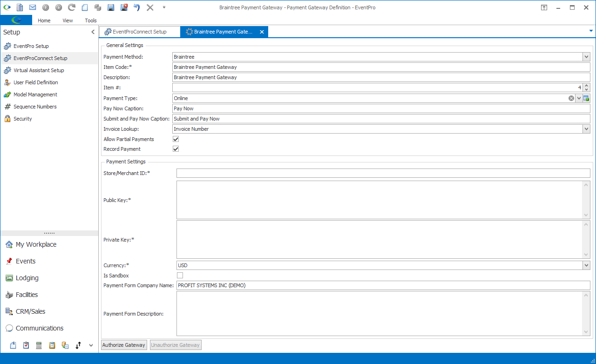Click the blue undo arrow icon
This screenshot has height=364, width=596.
click(137, 7)
